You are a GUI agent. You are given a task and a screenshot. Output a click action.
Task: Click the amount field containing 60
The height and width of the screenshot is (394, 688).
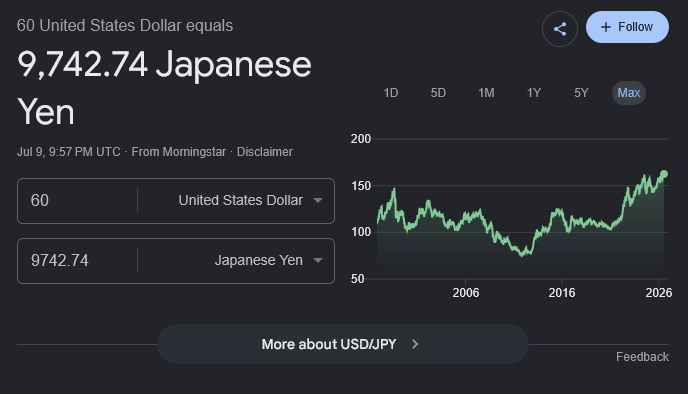tap(77, 201)
